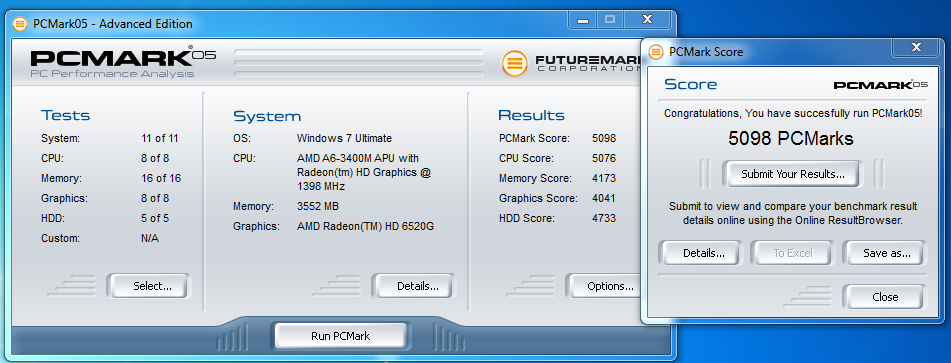Click Save as button in Score dialog

pos(884,253)
